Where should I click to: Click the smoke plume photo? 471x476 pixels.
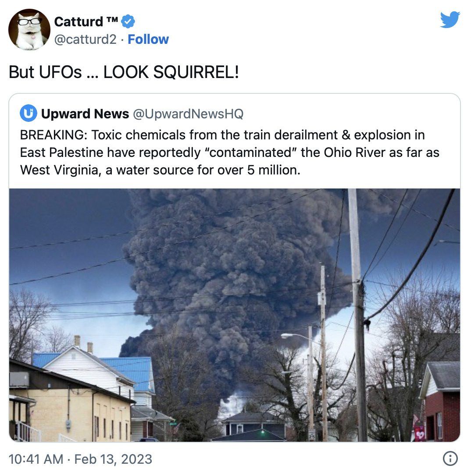click(235, 315)
